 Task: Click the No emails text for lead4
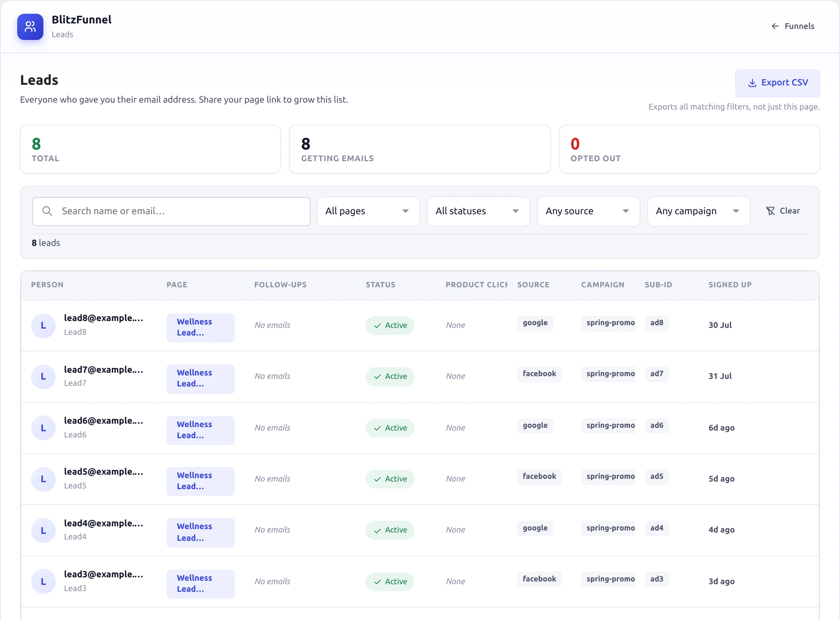[x=272, y=530]
